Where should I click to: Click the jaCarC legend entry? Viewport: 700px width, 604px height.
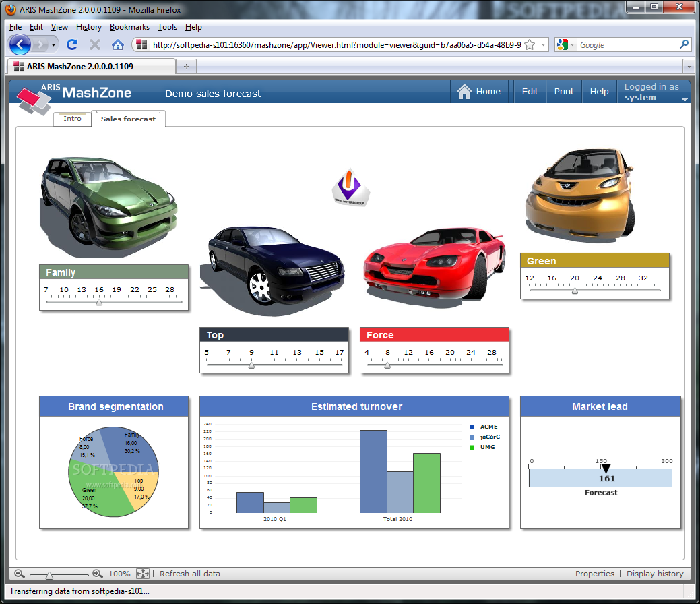(485, 437)
